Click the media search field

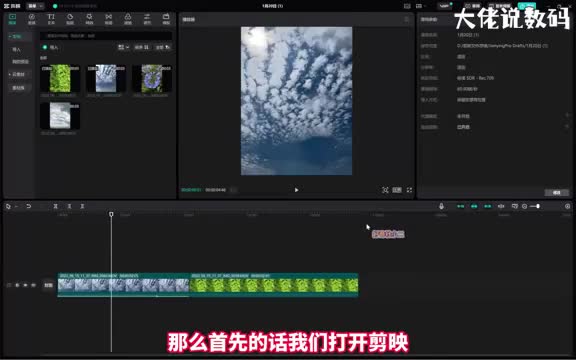pos(106,36)
